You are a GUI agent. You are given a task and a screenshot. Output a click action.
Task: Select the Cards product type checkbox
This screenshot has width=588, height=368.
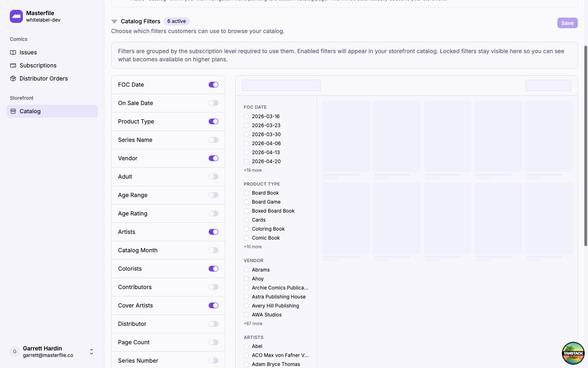tap(246, 220)
